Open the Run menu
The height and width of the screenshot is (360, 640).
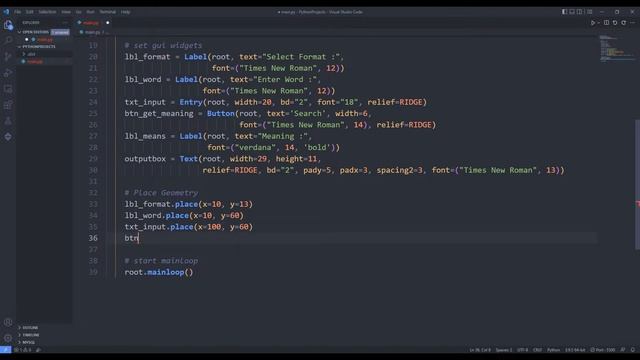(x=90, y=12)
